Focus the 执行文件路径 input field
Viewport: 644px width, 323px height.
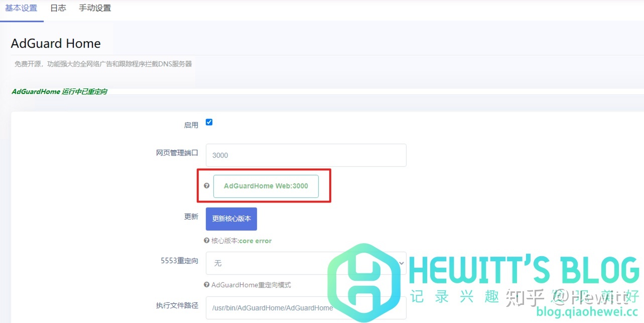306,307
